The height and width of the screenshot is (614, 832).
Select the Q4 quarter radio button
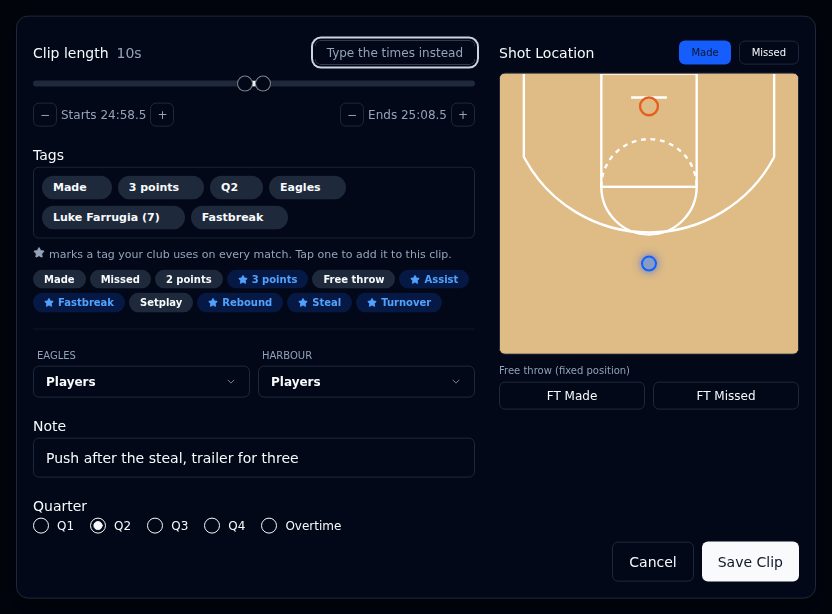212,525
